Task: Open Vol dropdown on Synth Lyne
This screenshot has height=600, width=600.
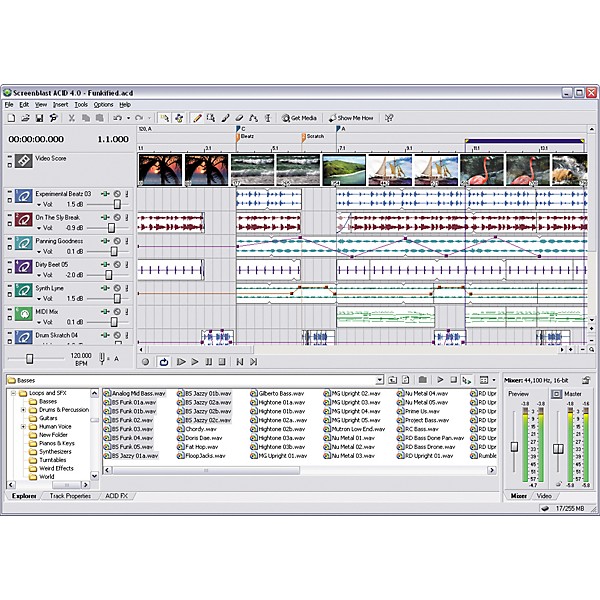Action: [x=39, y=299]
